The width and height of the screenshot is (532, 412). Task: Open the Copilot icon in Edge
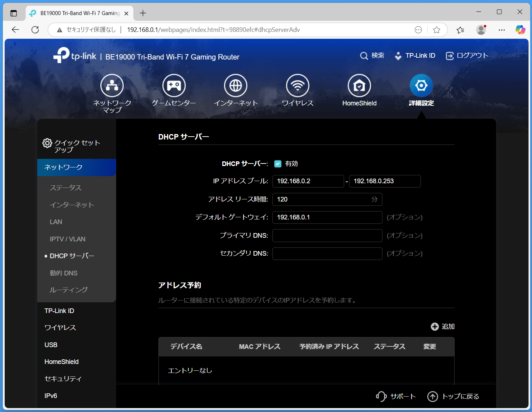(x=520, y=30)
